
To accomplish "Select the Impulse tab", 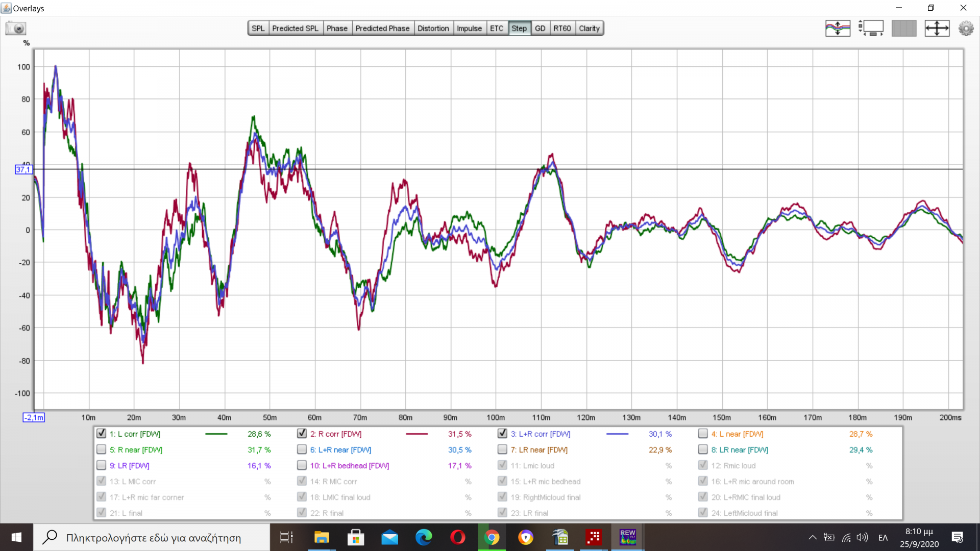I will point(469,28).
